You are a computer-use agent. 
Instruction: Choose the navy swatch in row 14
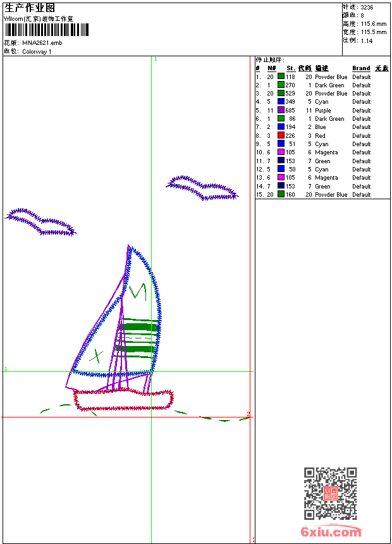[281, 186]
